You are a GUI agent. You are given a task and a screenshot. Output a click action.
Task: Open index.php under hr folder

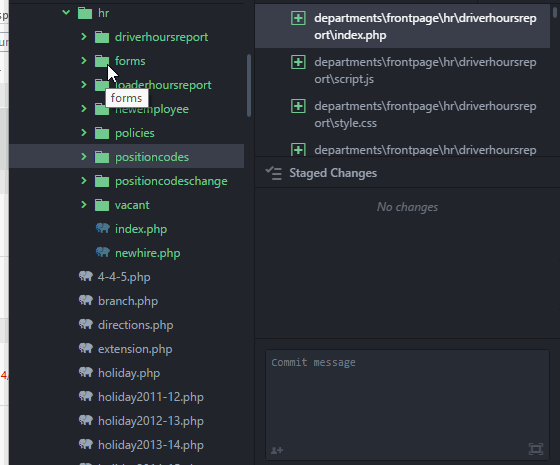point(141,229)
